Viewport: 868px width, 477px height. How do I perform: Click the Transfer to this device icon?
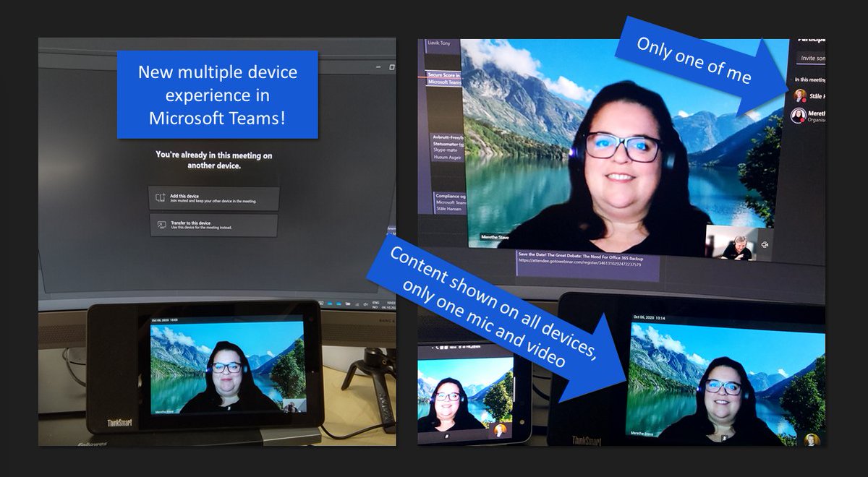[x=161, y=225]
